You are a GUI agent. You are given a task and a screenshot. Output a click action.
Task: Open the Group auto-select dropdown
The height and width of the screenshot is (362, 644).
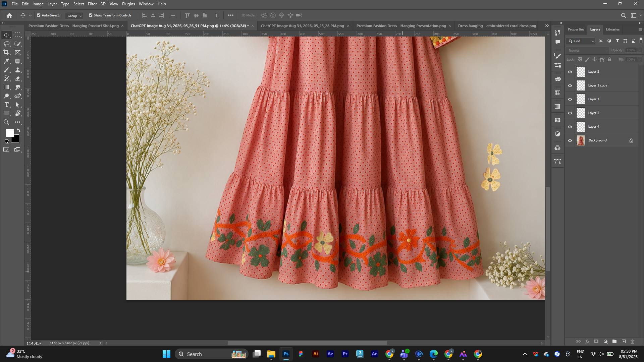coord(74,16)
